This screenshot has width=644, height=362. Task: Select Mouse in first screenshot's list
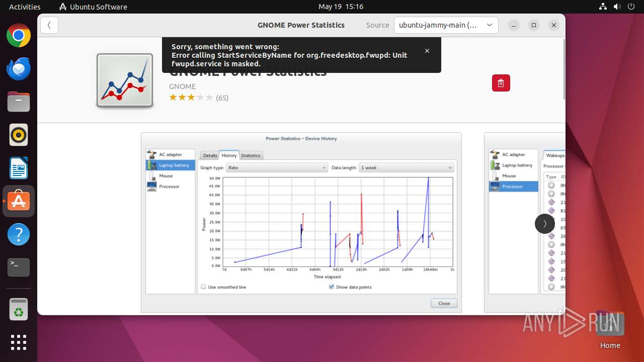pos(171,175)
